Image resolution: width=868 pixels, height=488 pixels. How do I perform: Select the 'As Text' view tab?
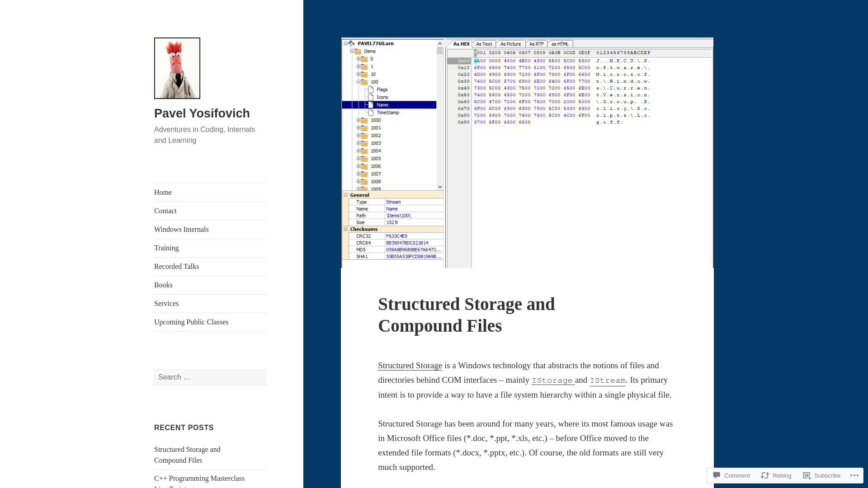pos(483,44)
